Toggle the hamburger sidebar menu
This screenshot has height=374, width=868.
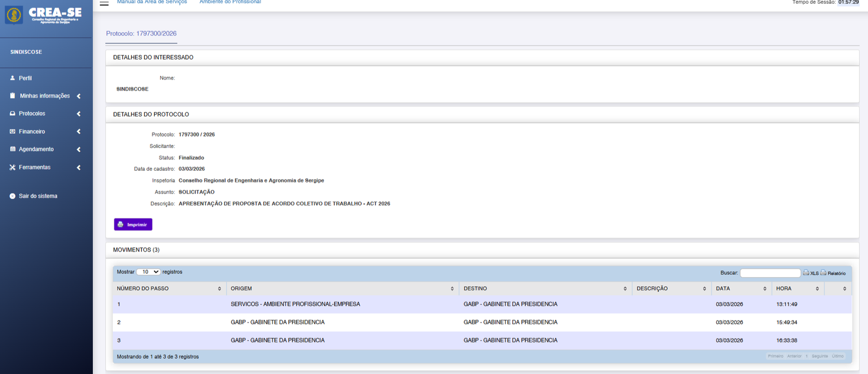click(104, 3)
